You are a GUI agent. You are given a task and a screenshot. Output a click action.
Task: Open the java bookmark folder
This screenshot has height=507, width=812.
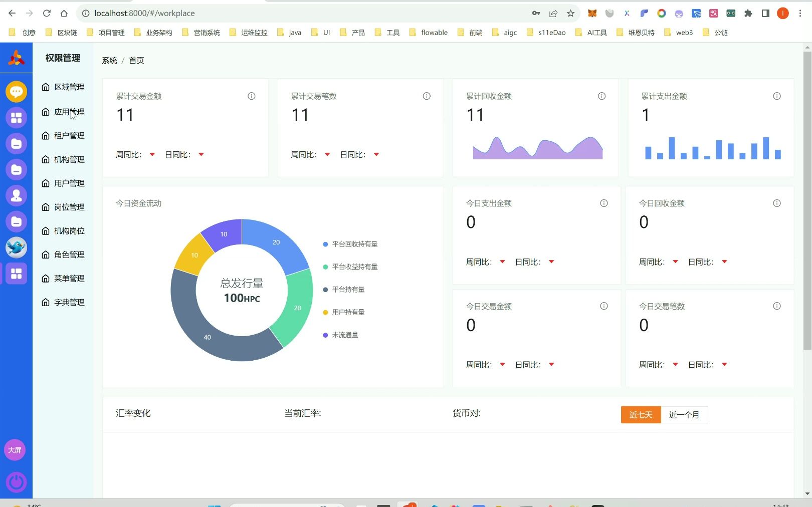click(x=289, y=33)
